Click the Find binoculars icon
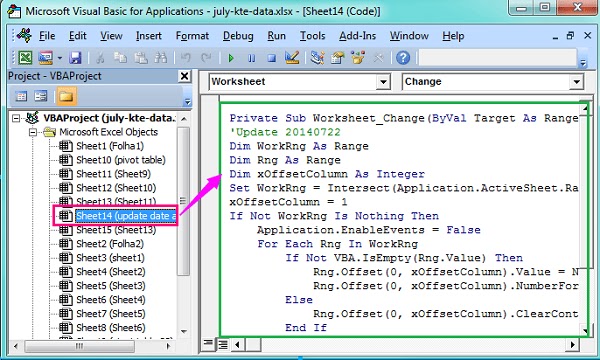The height and width of the screenshot is (360, 600). point(160,58)
